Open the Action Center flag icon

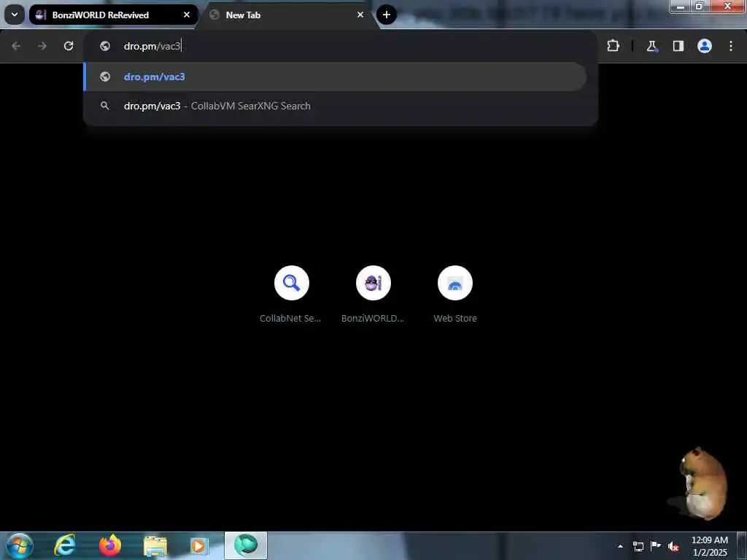pos(656,545)
